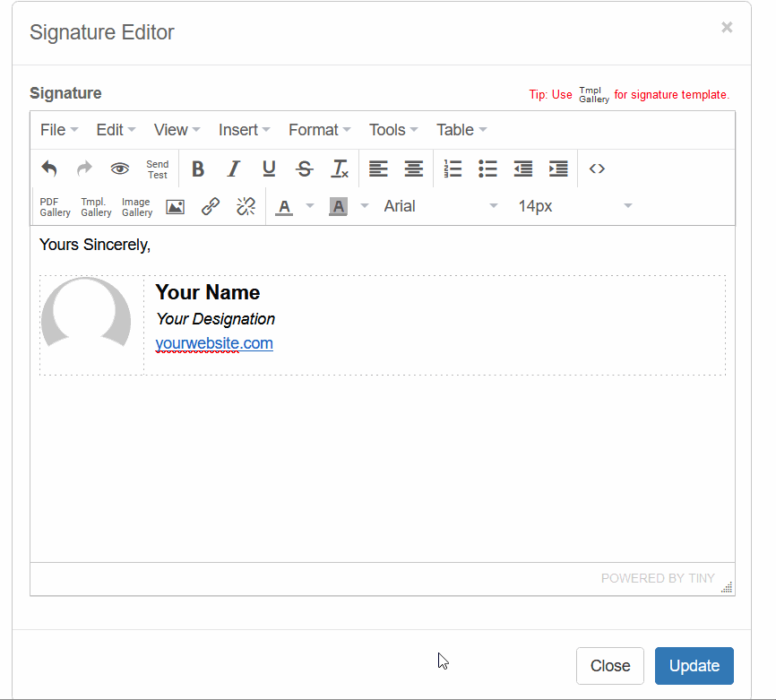Expand the text color picker arrow
This screenshot has height=700, width=776.
(x=310, y=206)
